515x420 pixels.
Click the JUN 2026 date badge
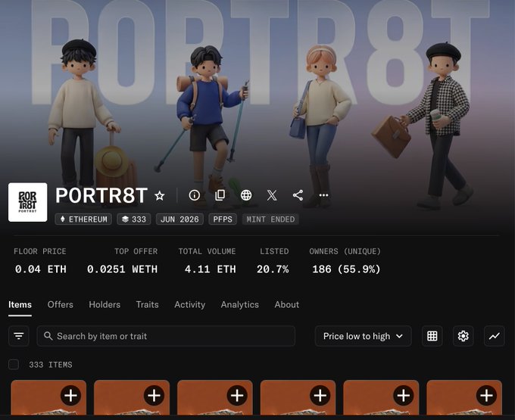[179, 219]
